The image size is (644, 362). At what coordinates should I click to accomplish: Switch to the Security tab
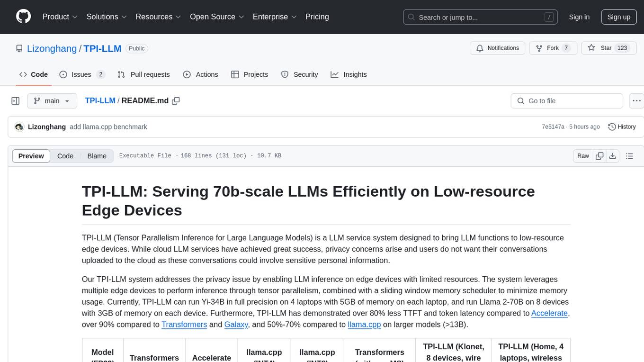[x=299, y=74]
